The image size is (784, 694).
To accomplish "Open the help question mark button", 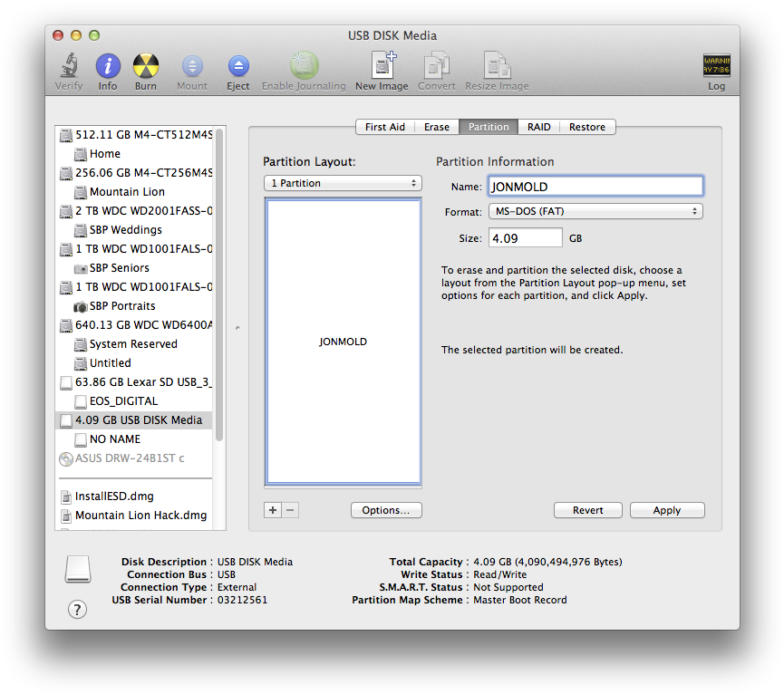I will (x=77, y=610).
